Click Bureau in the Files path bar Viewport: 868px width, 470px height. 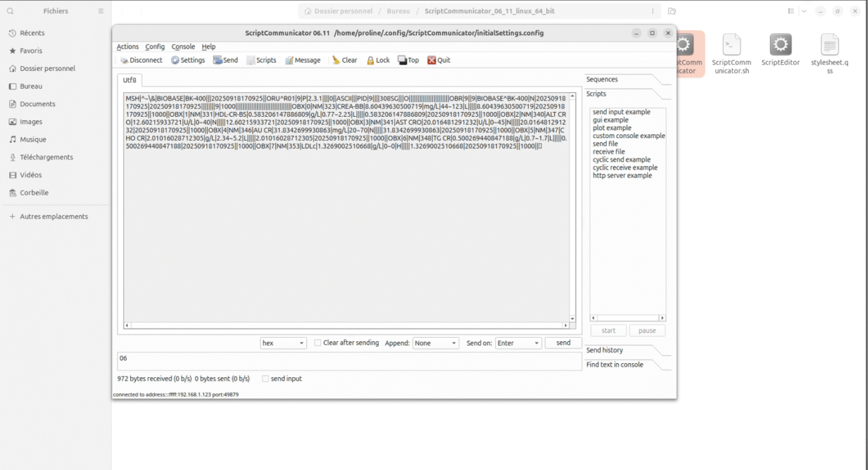399,11
